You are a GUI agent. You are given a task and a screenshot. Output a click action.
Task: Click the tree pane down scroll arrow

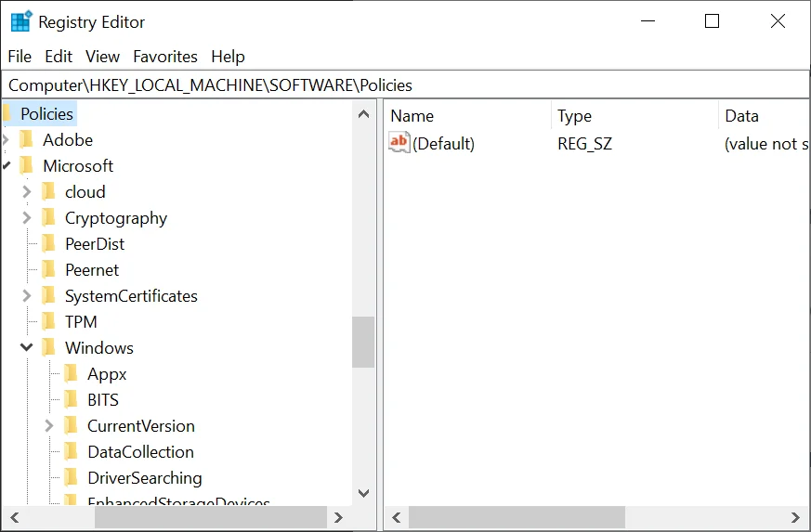[x=363, y=493]
